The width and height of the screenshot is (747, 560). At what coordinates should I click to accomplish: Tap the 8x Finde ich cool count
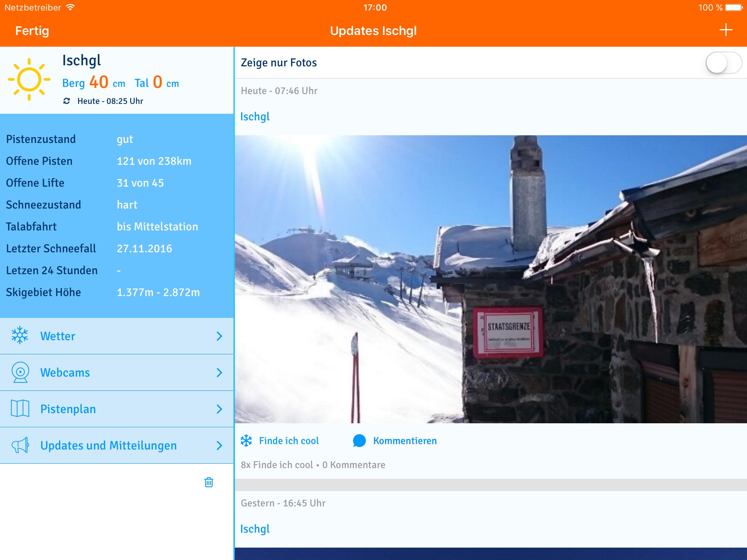(x=277, y=465)
